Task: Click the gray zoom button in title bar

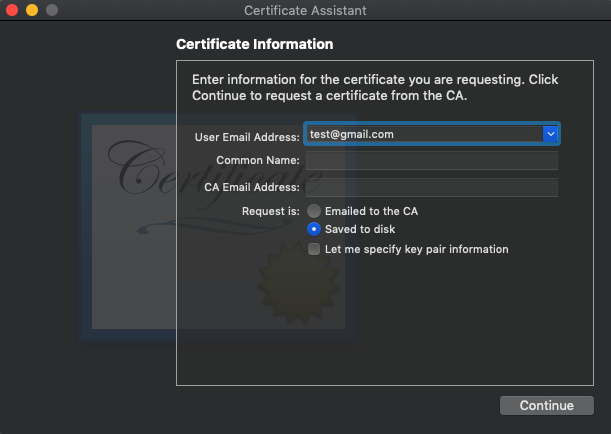Action: 51,10
